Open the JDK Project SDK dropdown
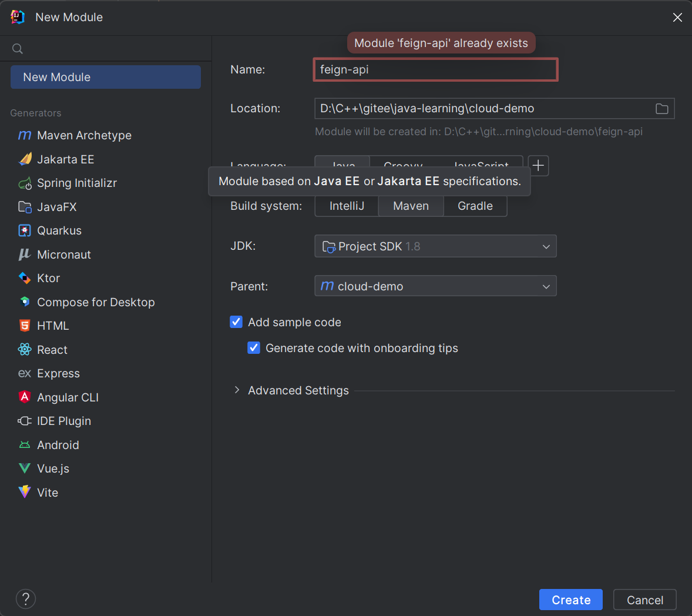This screenshot has width=692, height=616. (436, 246)
